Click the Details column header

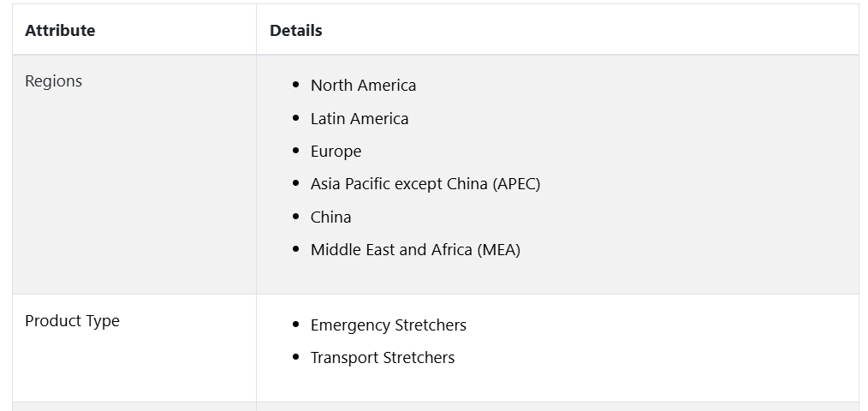(x=295, y=31)
